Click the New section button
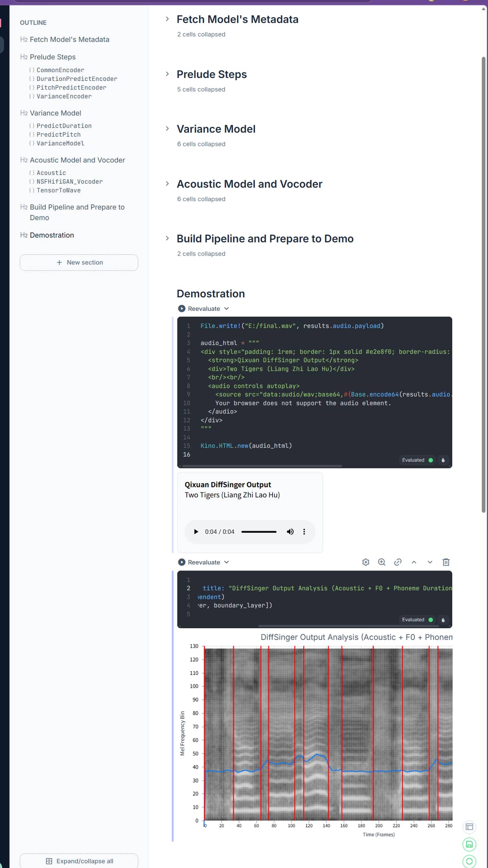Viewport: 488px width, 868px height. pos(79,263)
